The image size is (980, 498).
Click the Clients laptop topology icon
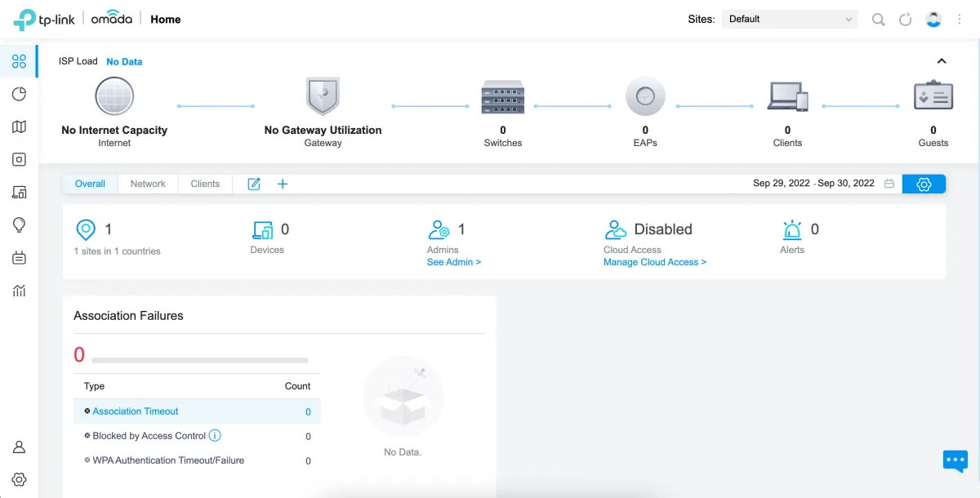tap(787, 96)
